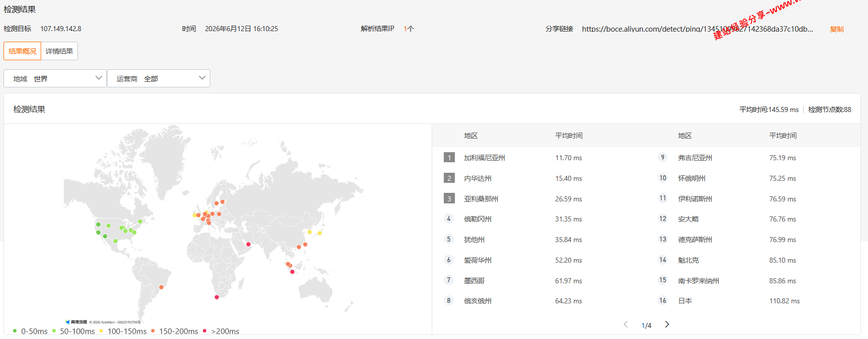
Task: Select rank 5 row 犹他州
Action: 539,240
